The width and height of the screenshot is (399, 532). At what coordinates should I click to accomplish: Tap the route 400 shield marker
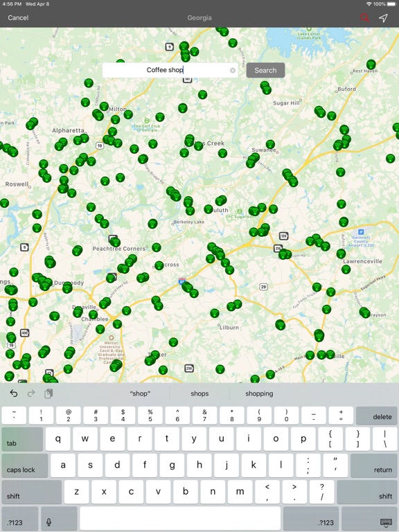point(24,332)
